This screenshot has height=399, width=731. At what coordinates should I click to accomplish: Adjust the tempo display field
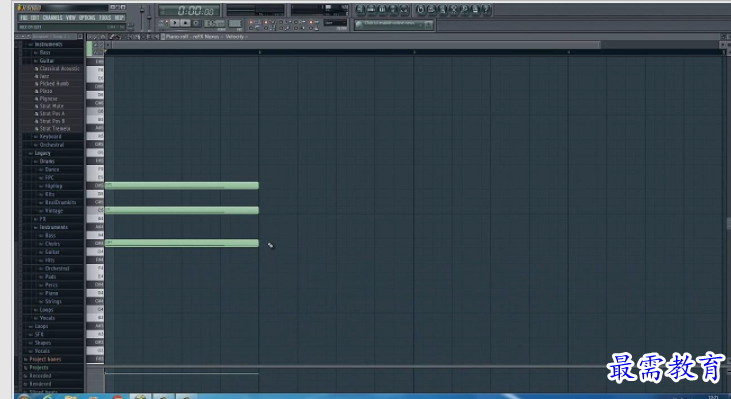(215, 23)
